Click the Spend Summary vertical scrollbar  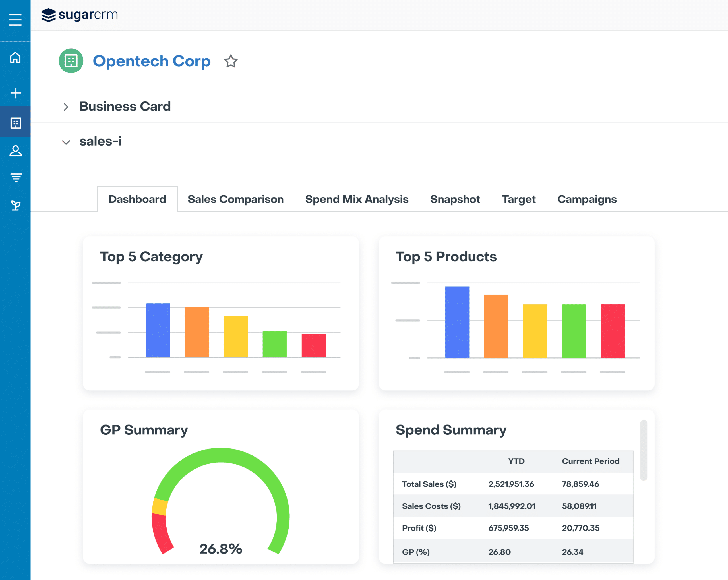click(644, 450)
